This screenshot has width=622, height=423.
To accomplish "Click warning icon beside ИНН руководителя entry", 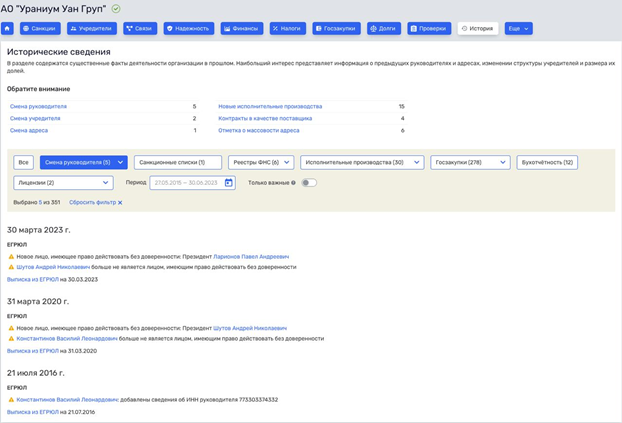I will 11,400.
